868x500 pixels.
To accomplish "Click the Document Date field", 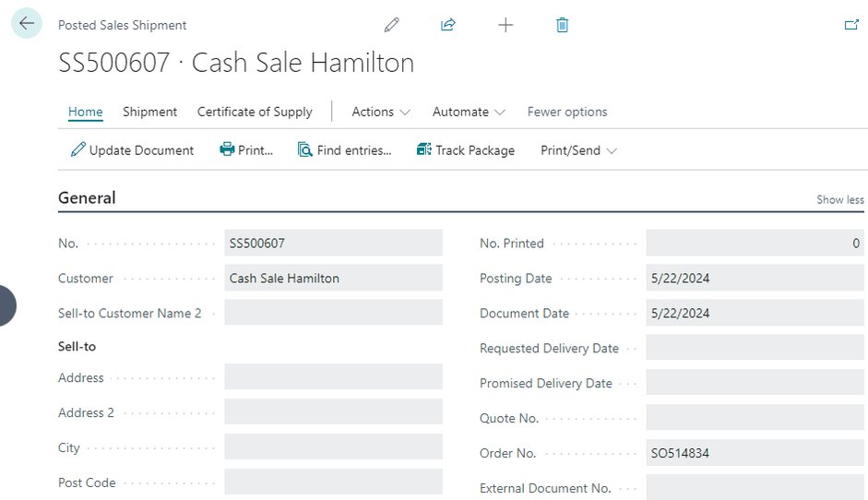I will (755, 313).
